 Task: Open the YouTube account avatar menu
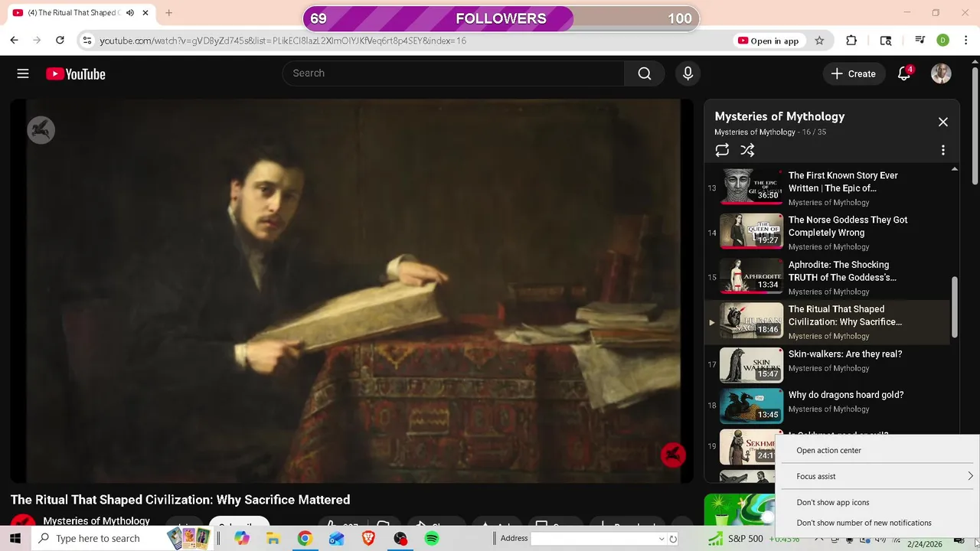click(x=941, y=73)
